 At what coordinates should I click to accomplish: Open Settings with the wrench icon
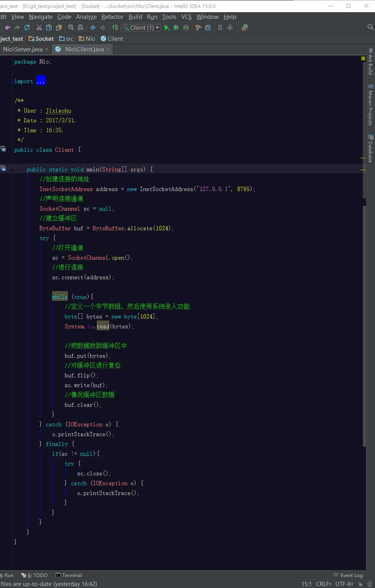[198, 27]
